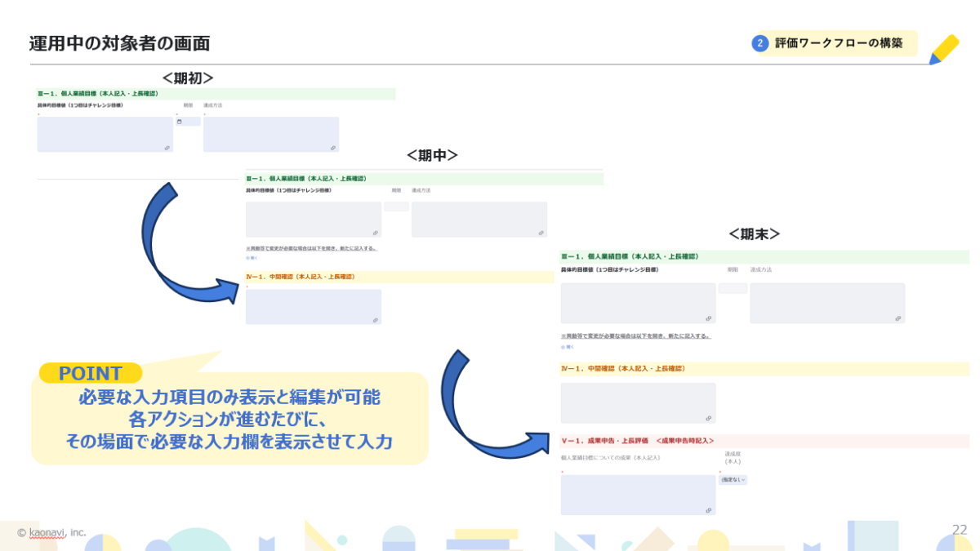Open the 指定なし dropdown under 達成度（本人）
This screenshot has width=980, height=551.
(733, 480)
